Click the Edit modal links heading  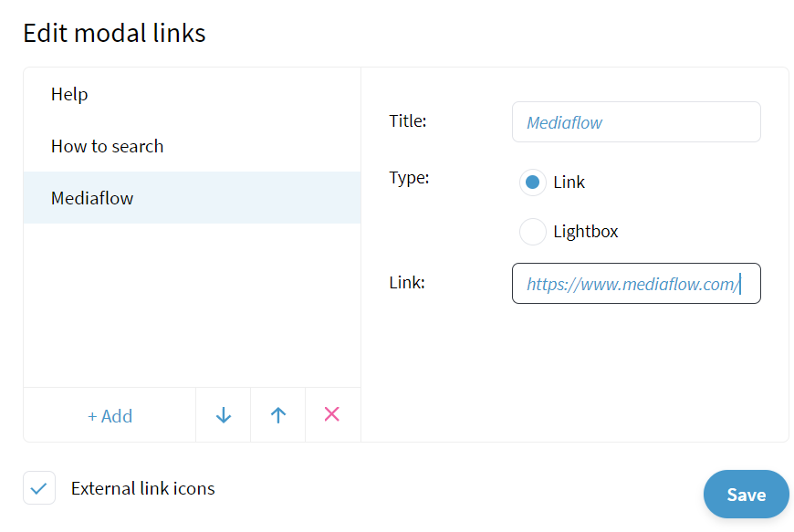[114, 34]
